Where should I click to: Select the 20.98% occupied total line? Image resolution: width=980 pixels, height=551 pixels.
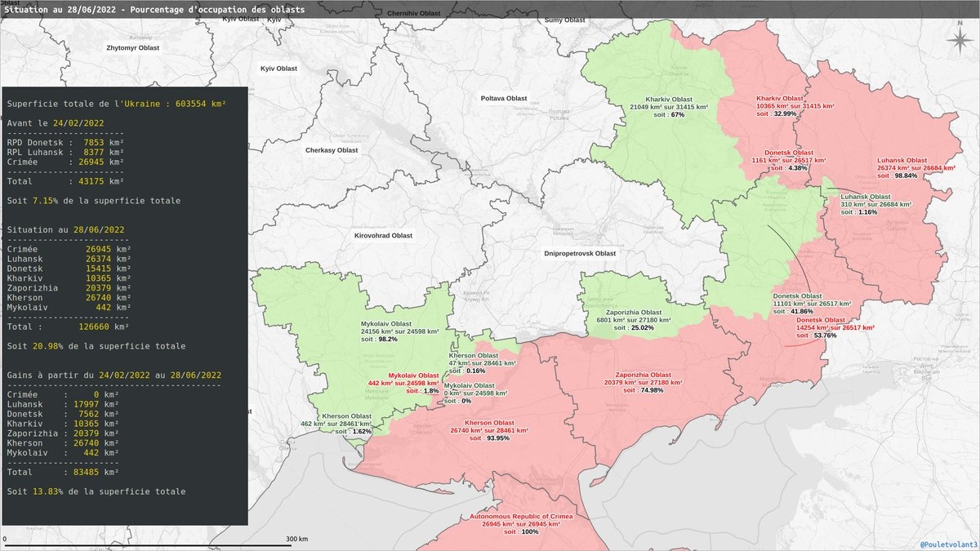coord(96,346)
